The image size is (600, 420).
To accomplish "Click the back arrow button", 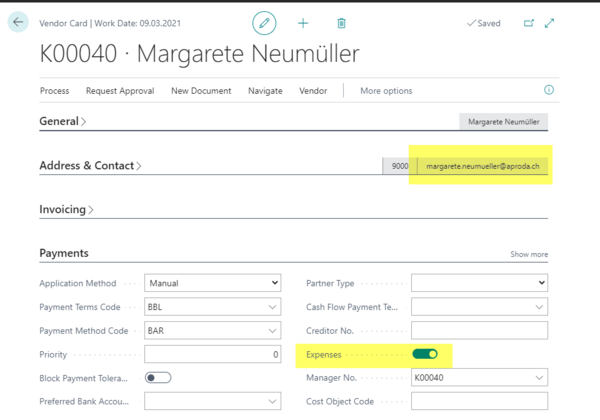I will coord(18,22).
